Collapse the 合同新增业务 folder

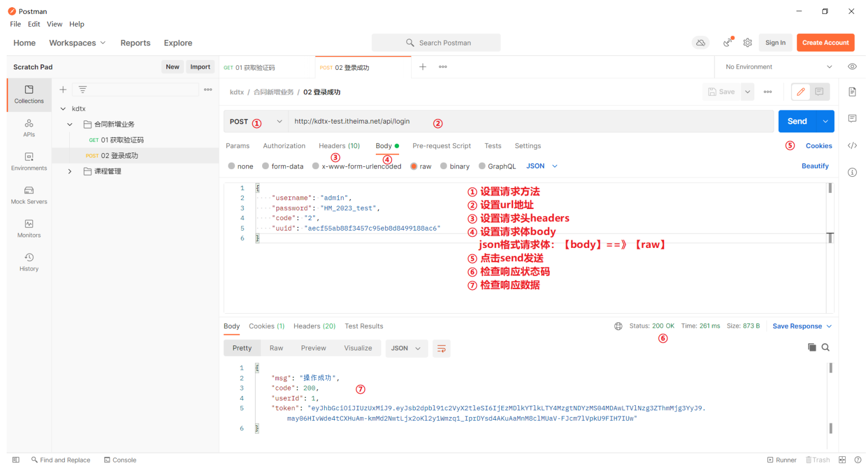click(x=70, y=124)
